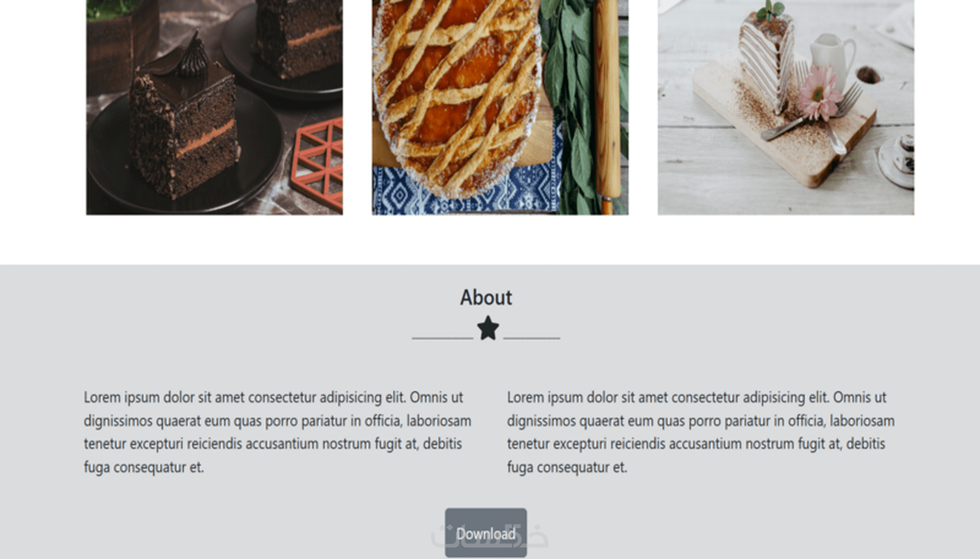Open the layered crepe cake photo
The image size is (980, 559).
coord(786,107)
